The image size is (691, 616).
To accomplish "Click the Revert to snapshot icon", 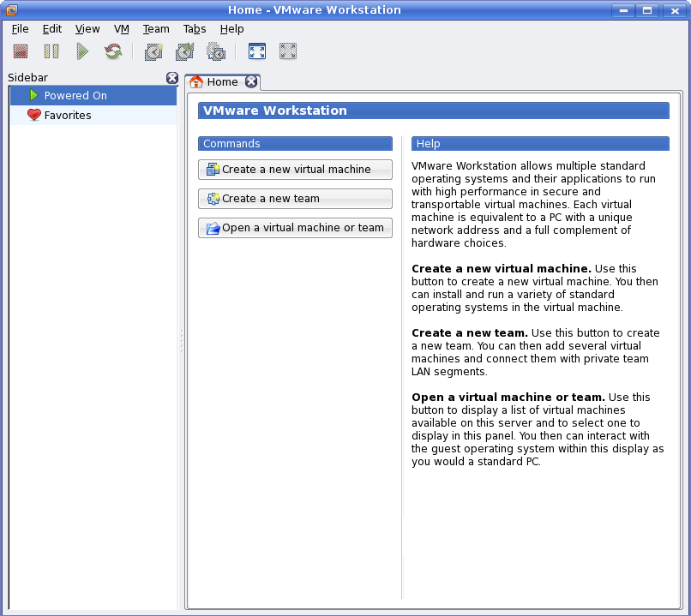I will coord(184,52).
